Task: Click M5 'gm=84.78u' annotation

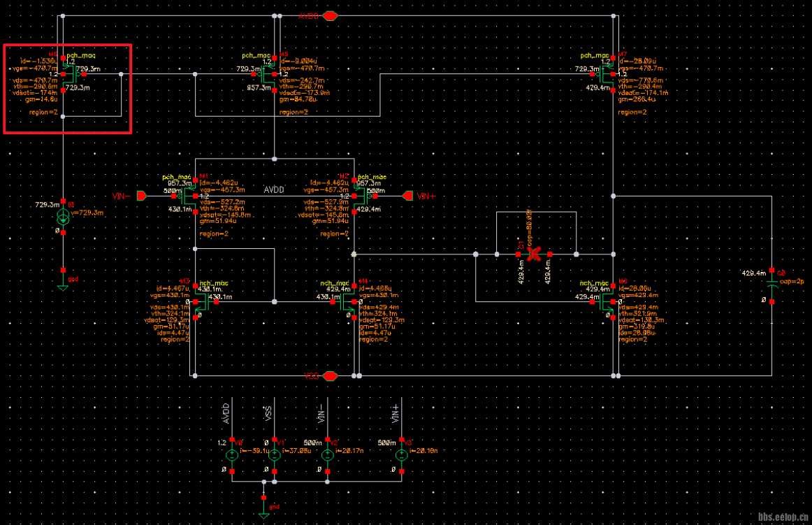Action: point(298,99)
